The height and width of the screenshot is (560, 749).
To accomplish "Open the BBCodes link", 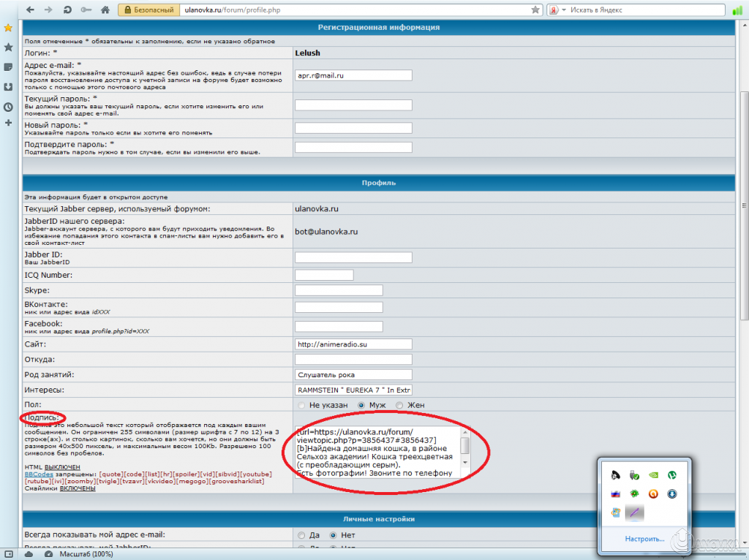I will [38, 473].
